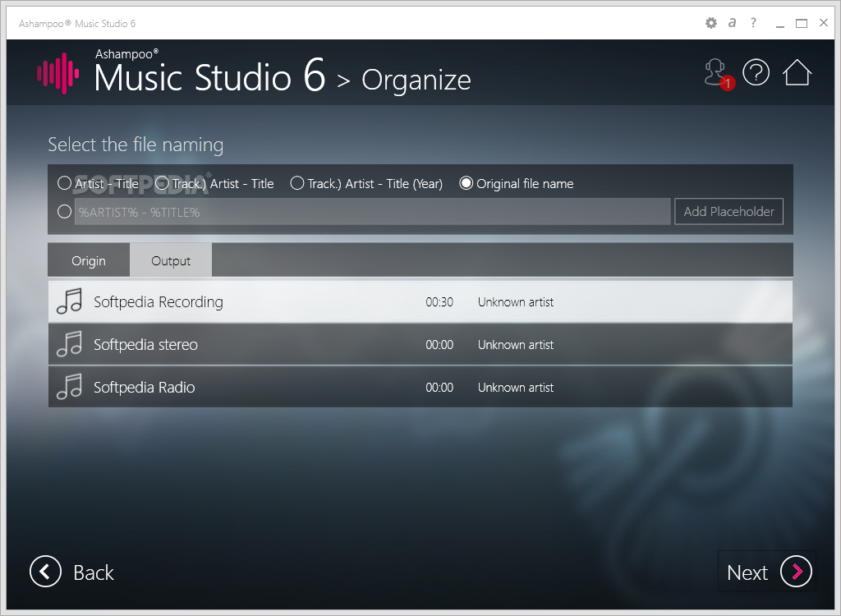Open settings gear in title bar
The width and height of the screenshot is (841, 616).
pyautogui.click(x=710, y=23)
